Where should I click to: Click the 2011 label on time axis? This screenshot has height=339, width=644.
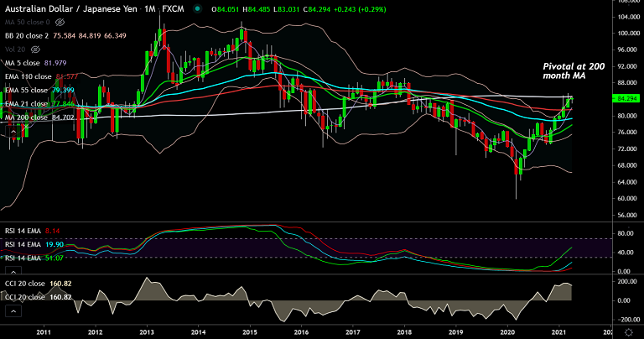pos(44,332)
